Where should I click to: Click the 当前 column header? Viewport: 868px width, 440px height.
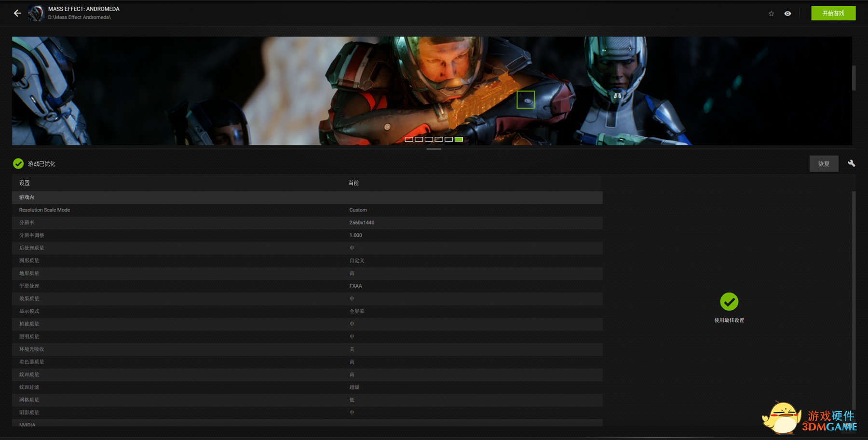(x=353, y=183)
